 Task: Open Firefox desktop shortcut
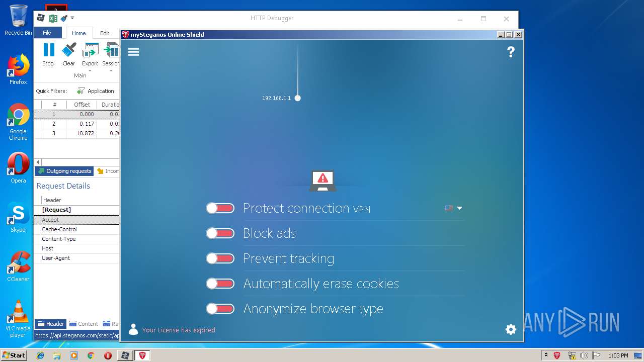click(x=18, y=69)
